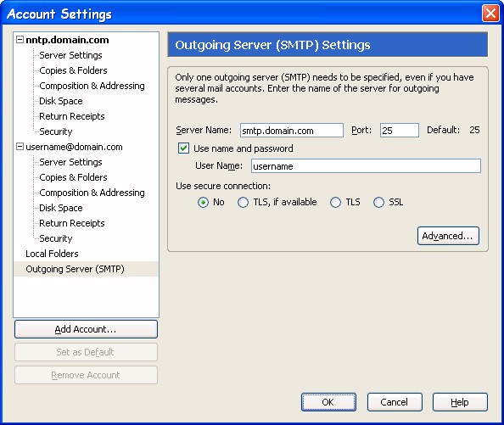Select Outgoing Server (SMTP) in sidebar
The height and width of the screenshot is (425, 504).
point(75,269)
